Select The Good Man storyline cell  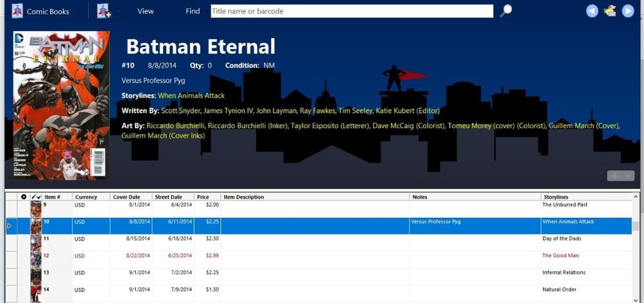587,259
